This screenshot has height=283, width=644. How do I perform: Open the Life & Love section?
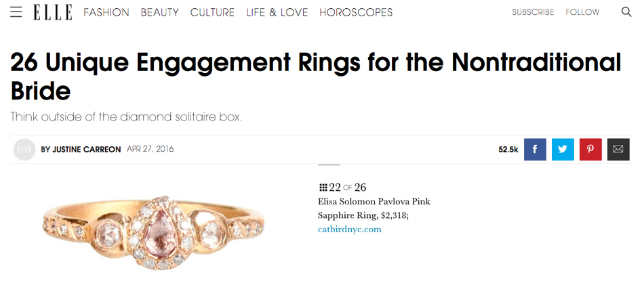[x=277, y=12]
